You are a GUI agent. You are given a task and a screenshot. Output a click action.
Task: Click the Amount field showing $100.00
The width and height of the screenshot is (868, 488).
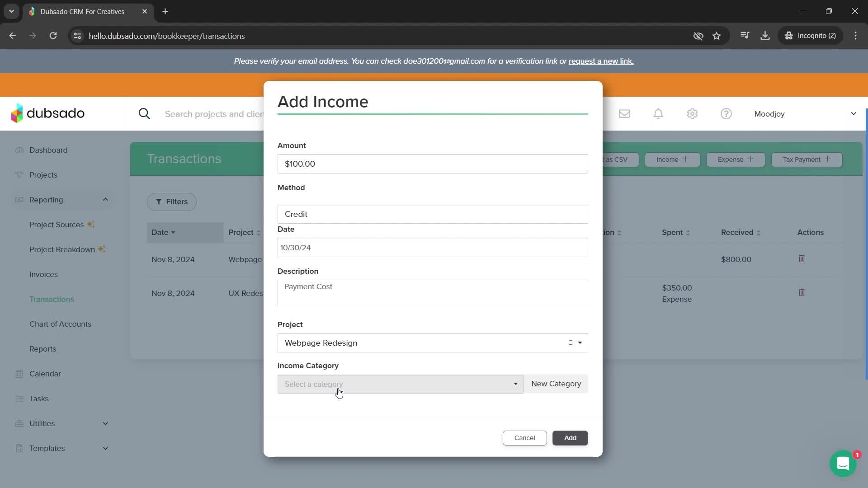click(433, 164)
